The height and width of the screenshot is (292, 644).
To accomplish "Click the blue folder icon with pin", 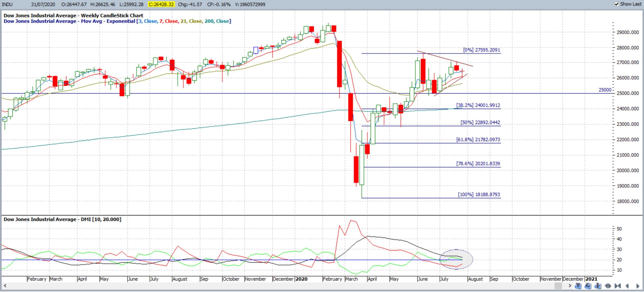I will [x=598, y=286].
